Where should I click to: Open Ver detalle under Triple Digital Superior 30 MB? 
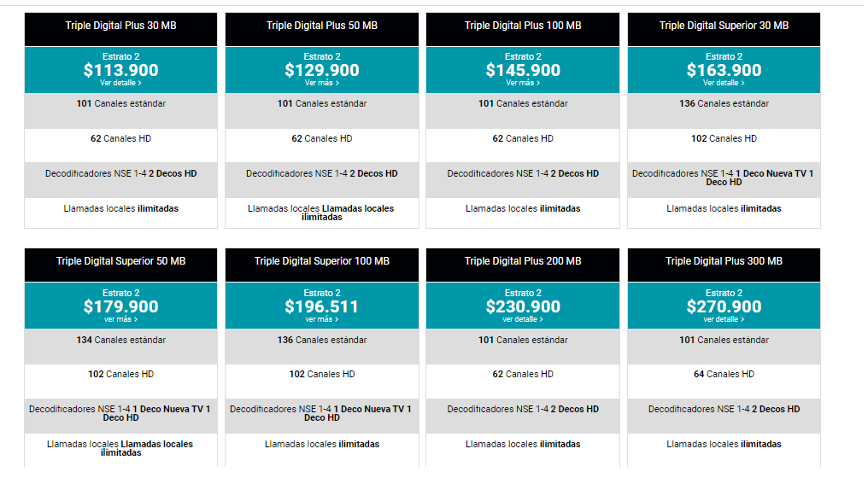click(x=724, y=83)
